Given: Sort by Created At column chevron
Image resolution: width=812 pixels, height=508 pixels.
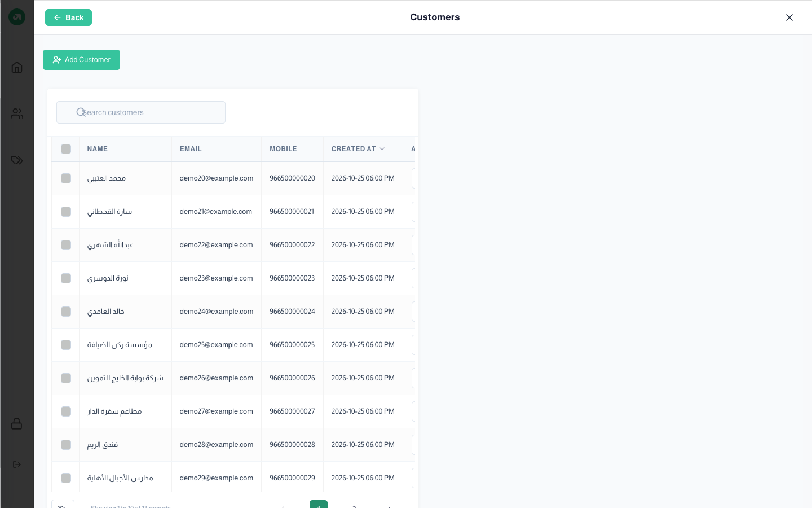Looking at the screenshot, I should point(382,149).
